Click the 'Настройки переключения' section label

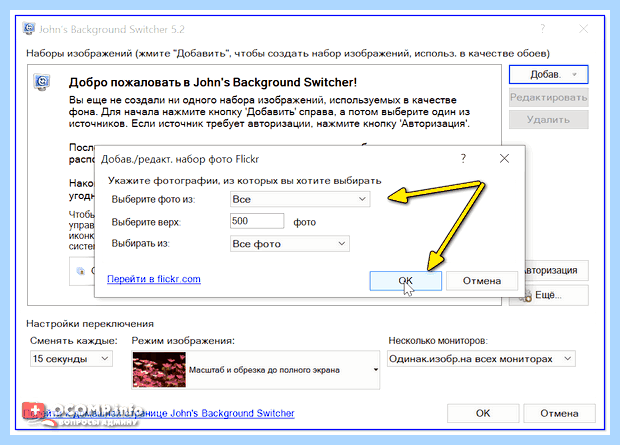click(x=90, y=324)
